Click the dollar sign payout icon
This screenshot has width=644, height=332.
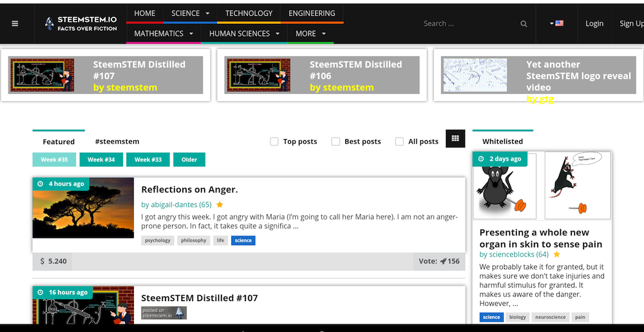[x=43, y=261]
